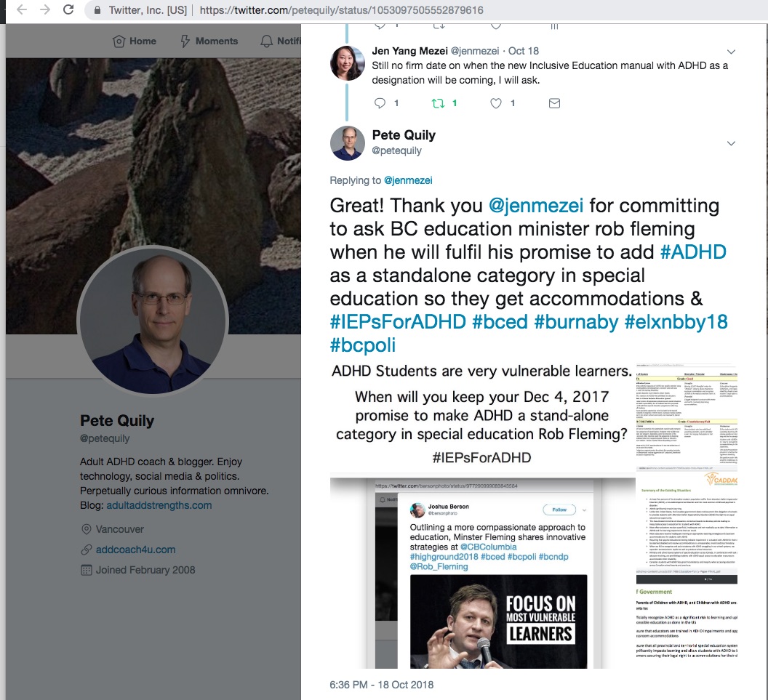The image size is (768, 700).
Task: Click the browser reload icon
Action: 68,9
